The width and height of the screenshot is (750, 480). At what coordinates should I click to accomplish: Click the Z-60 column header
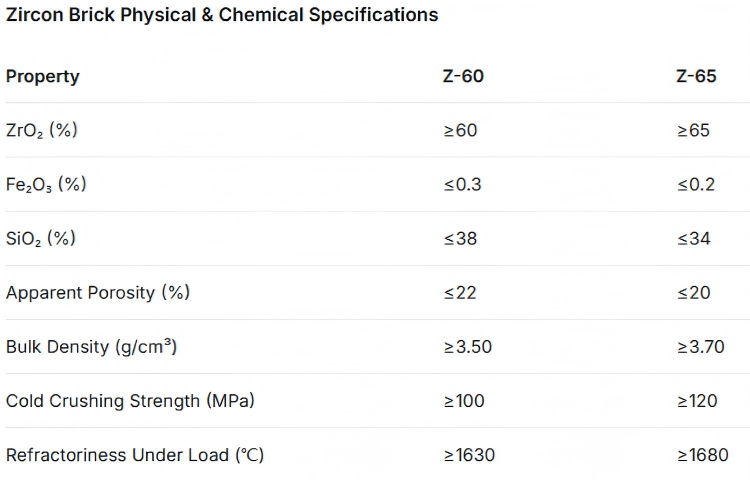(x=463, y=76)
